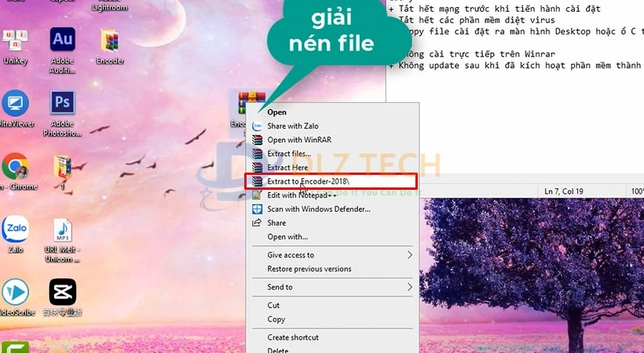Image resolution: width=644 pixels, height=353 pixels.
Task: Select Scan with Windows Defender option
Action: [318, 209]
